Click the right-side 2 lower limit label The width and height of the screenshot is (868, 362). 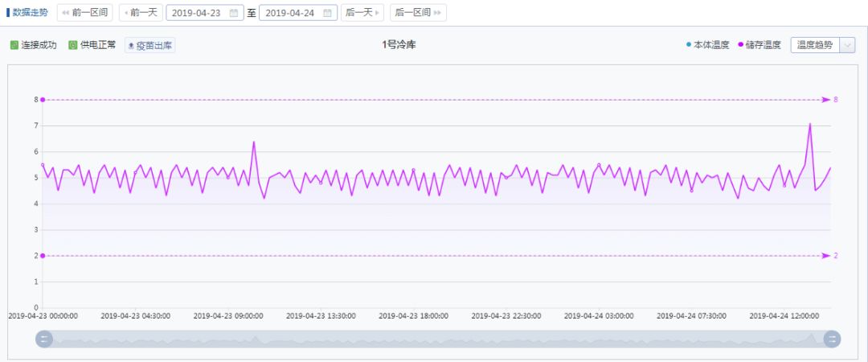click(835, 256)
